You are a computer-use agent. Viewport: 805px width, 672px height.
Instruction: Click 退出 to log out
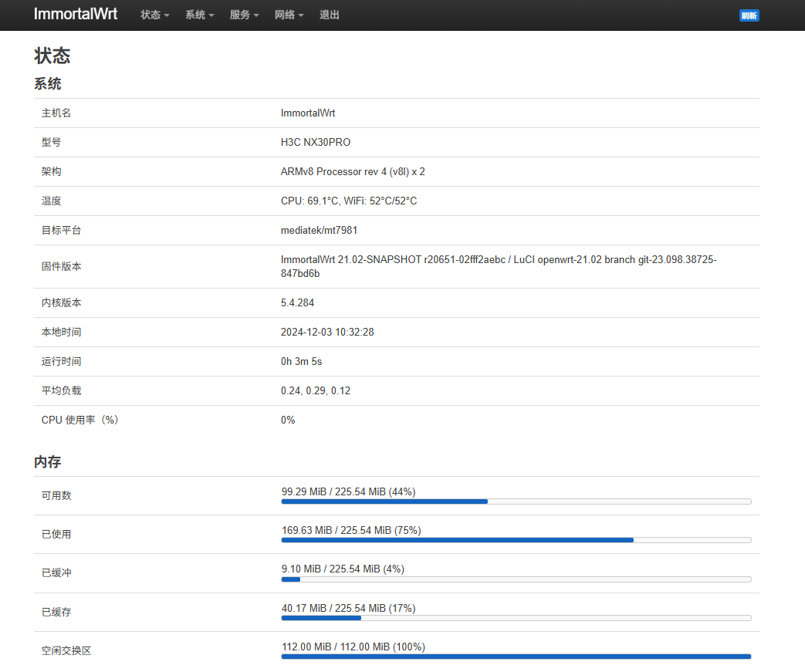[x=329, y=15]
